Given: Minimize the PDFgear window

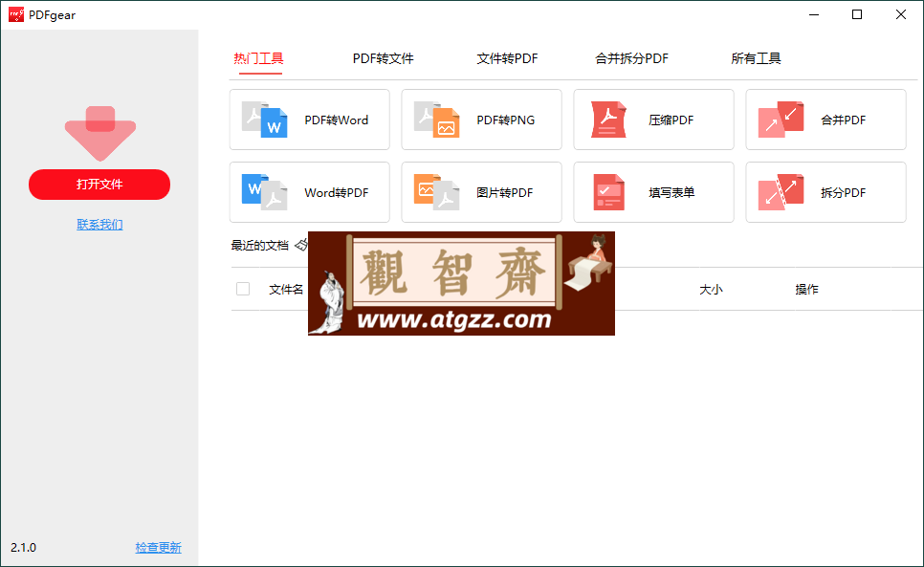Looking at the screenshot, I should click(x=814, y=14).
